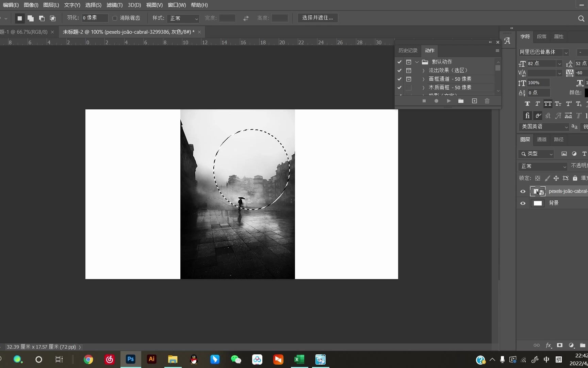Image resolution: width=588 pixels, height=368 pixels.
Task: Open layer styles with the fx icon
Action: [x=548, y=345]
